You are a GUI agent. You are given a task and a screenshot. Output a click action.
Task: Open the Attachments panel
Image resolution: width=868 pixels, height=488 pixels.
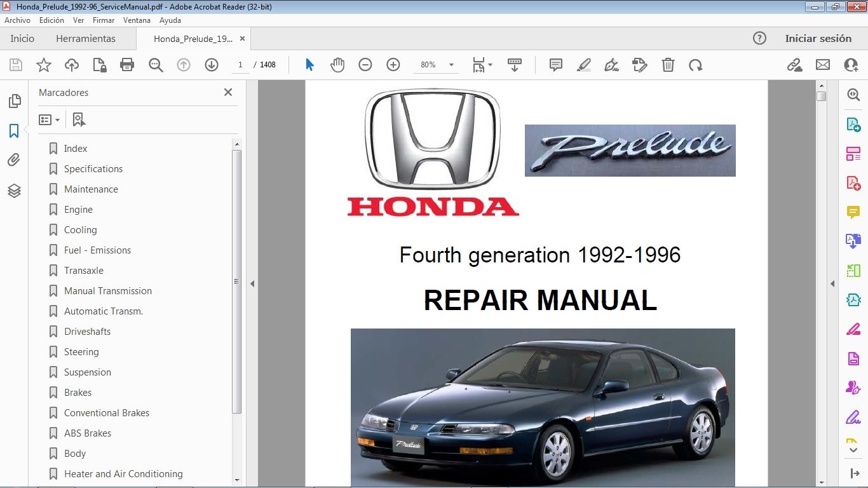click(x=14, y=160)
